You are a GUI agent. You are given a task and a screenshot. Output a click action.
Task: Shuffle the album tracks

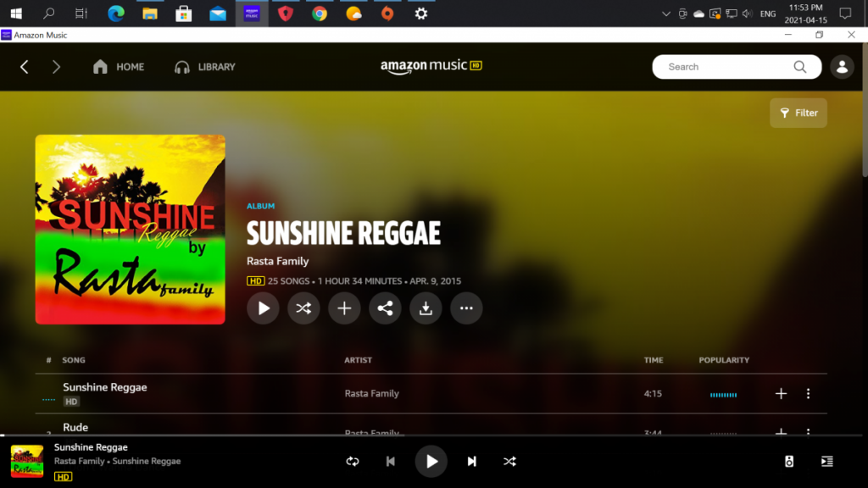click(303, 308)
